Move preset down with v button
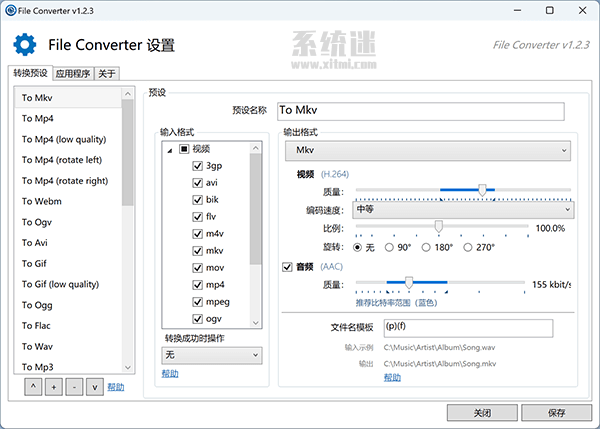This screenshot has height=429, width=600. click(94, 387)
